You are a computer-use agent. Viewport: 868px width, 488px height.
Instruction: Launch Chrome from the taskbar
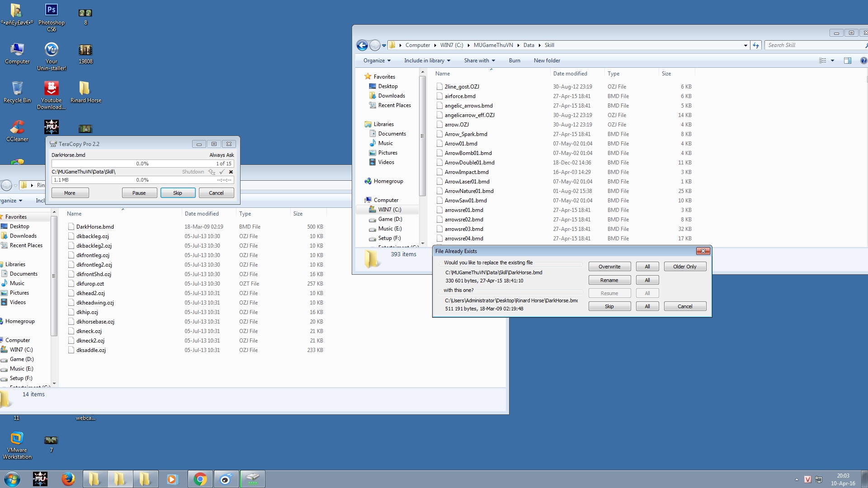pyautogui.click(x=200, y=479)
